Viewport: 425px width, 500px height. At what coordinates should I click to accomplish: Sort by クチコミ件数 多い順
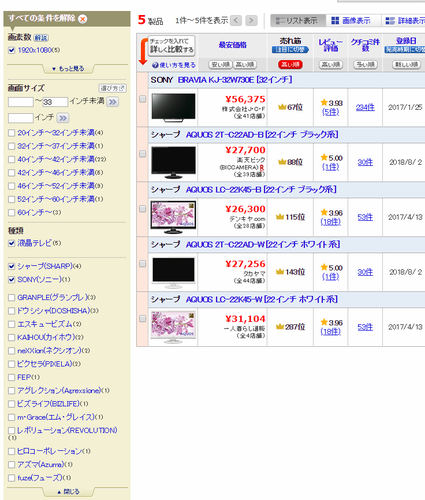[x=365, y=64]
